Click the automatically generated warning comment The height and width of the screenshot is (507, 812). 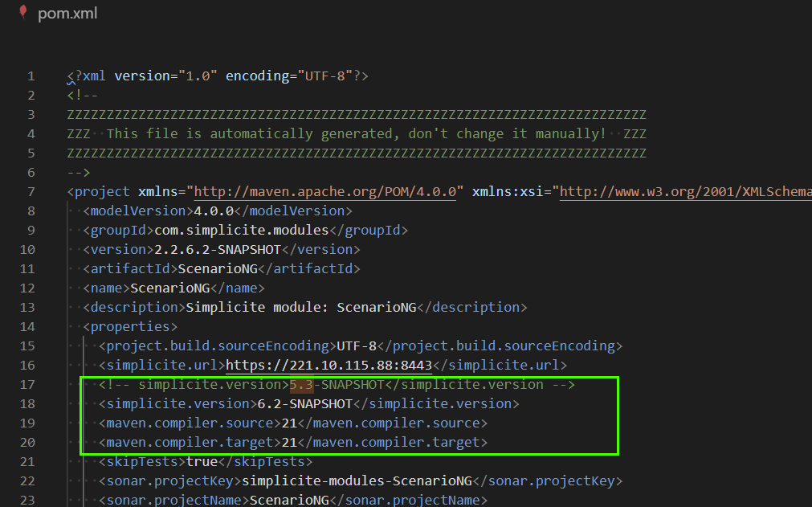tap(356, 134)
